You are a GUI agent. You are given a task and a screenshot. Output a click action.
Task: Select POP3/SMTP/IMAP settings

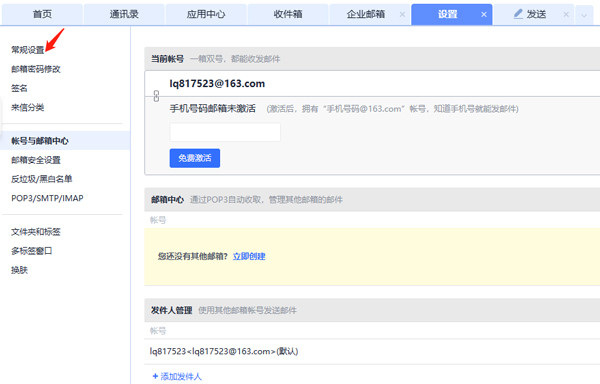47,198
